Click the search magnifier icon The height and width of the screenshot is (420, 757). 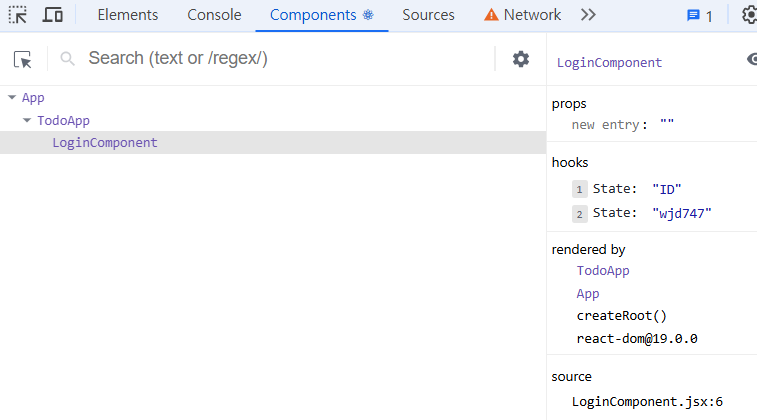click(x=68, y=60)
